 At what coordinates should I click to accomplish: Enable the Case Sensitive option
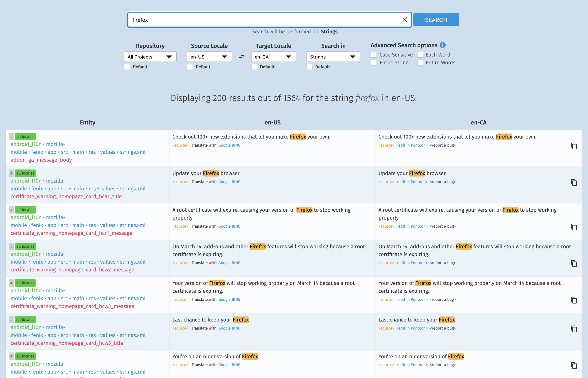pos(374,55)
